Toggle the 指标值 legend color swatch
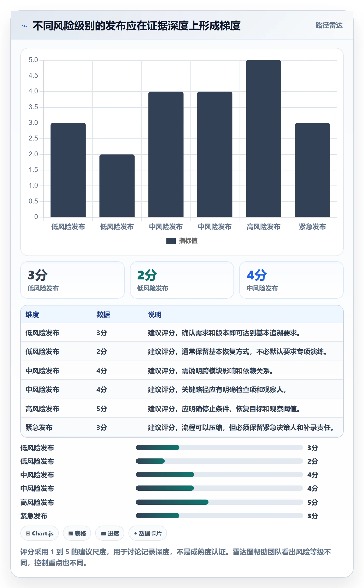Image resolution: width=364 pixels, height=588 pixels. [171, 241]
